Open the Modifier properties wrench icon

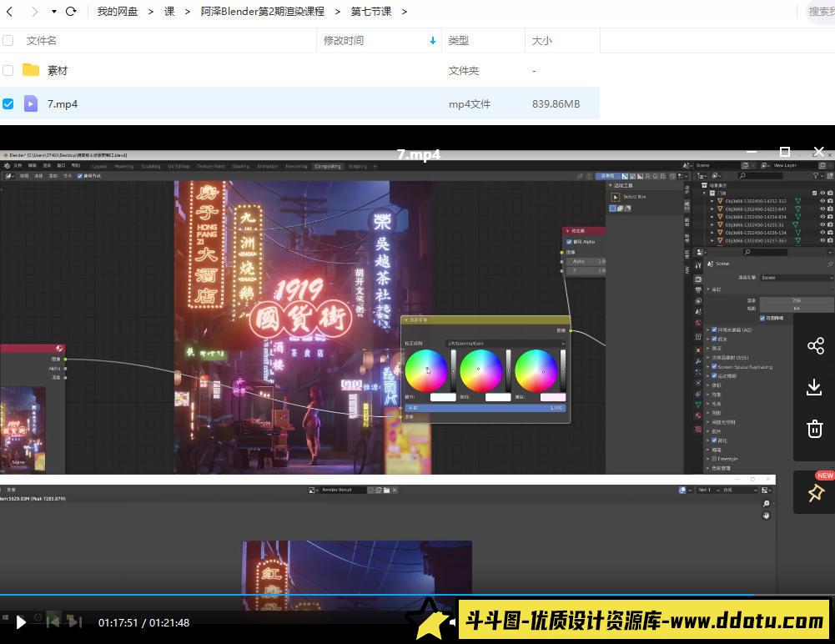coord(698,361)
